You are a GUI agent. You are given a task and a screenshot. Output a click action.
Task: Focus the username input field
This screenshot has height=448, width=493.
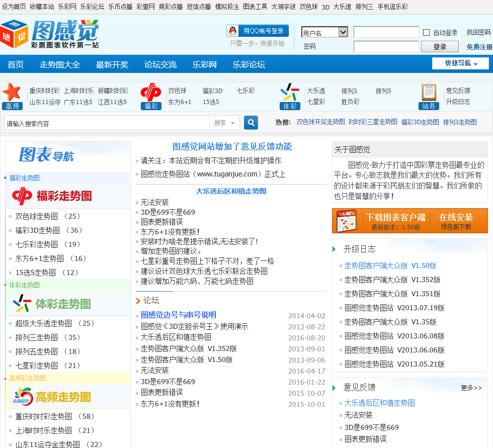click(386, 32)
